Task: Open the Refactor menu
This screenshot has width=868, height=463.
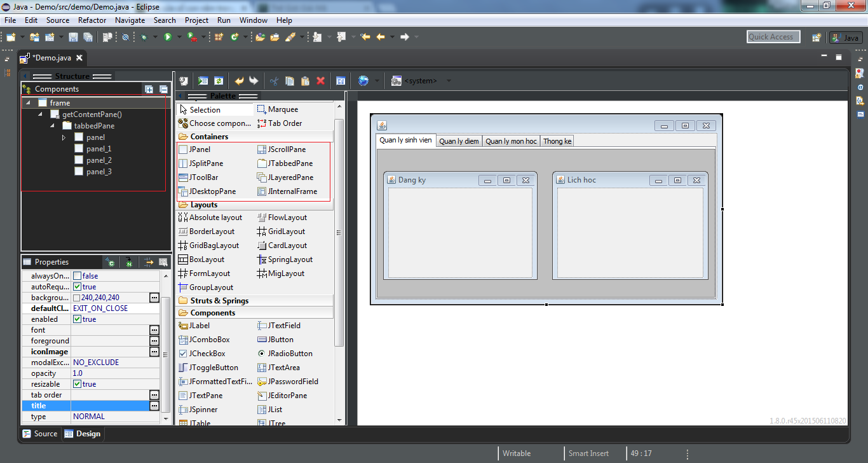Action: (92, 20)
